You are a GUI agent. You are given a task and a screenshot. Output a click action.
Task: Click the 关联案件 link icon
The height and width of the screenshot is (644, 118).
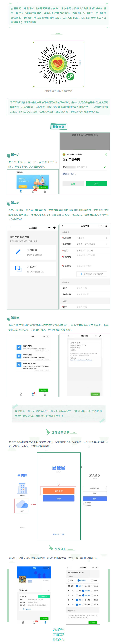(18, 269)
